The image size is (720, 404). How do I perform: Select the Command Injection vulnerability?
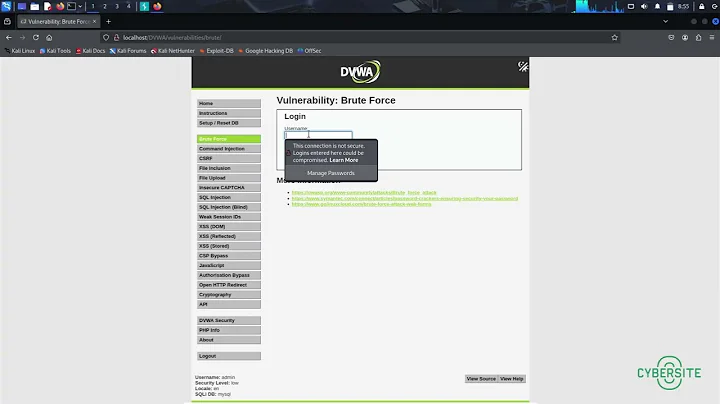[229, 149]
